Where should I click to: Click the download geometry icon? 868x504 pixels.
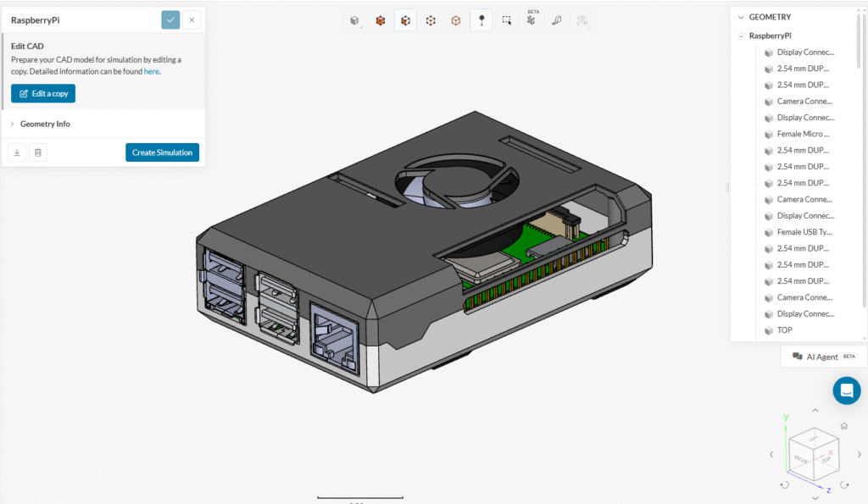(x=16, y=152)
